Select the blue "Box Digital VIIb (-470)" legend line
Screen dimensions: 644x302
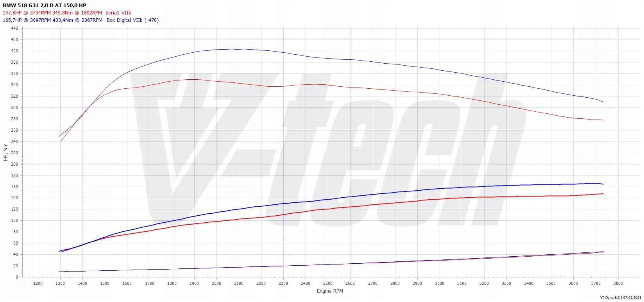pos(80,20)
